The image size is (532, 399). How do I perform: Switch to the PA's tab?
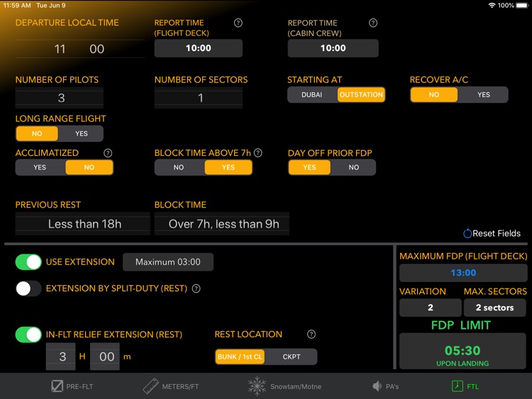click(385, 386)
